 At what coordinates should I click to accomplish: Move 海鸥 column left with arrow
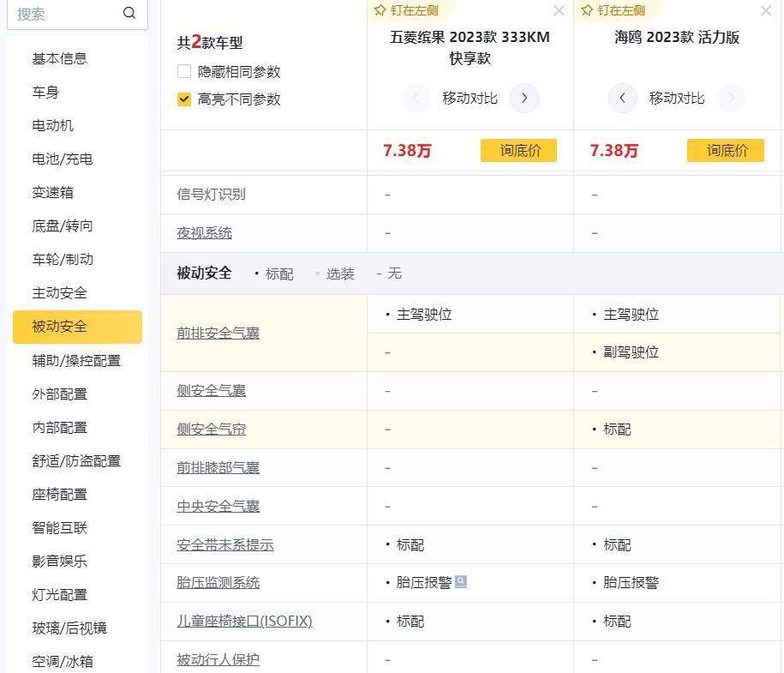click(x=623, y=98)
